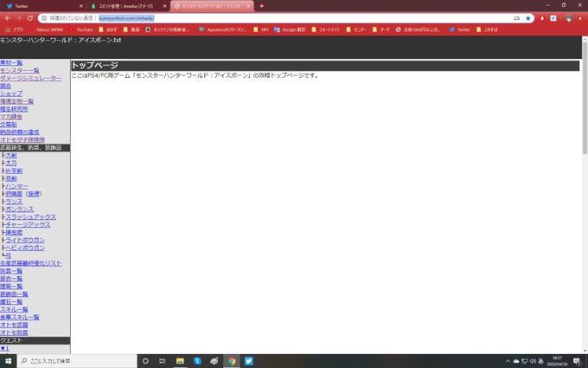Open the MH bookmark folder

point(261,29)
